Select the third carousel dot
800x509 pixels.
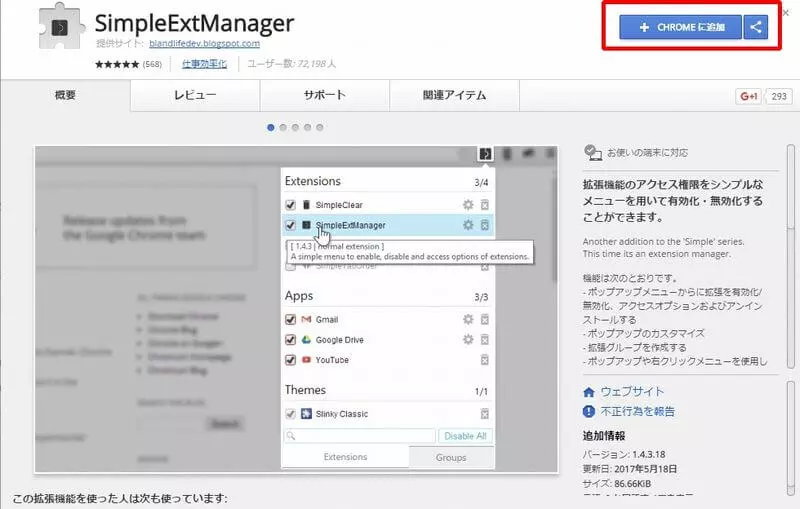295,128
